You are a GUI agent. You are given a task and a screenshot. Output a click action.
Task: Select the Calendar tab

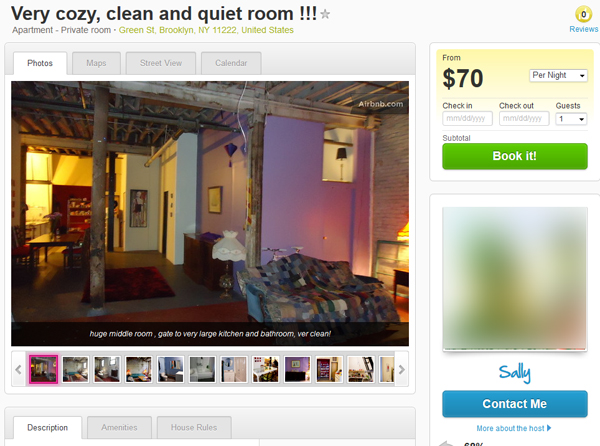[231, 63]
